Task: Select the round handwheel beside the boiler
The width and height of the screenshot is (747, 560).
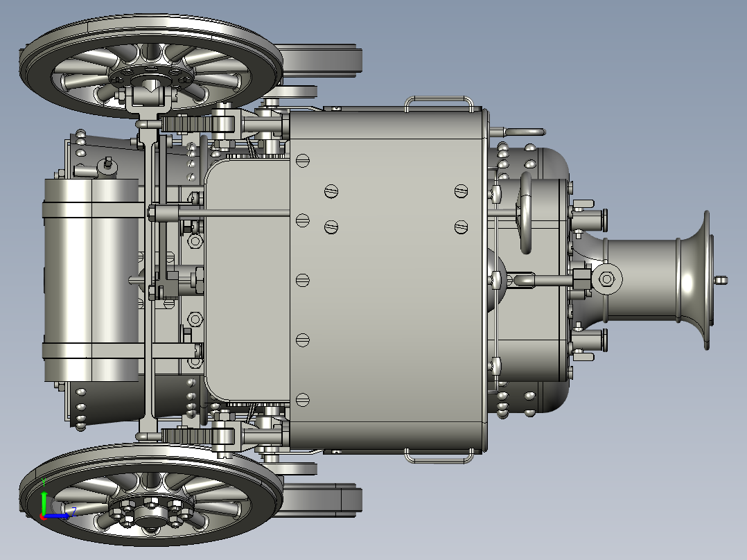Action: point(526,213)
